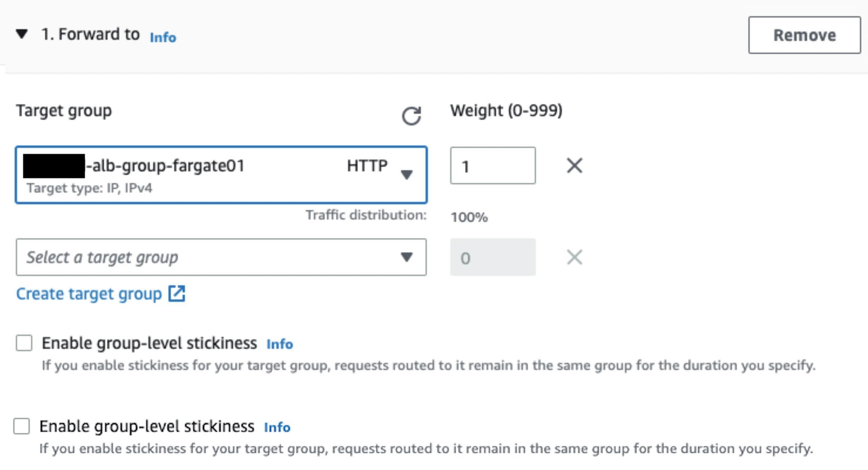This screenshot has width=868, height=470.
Task: Click the external link icon for Create target group
Action: (x=176, y=293)
